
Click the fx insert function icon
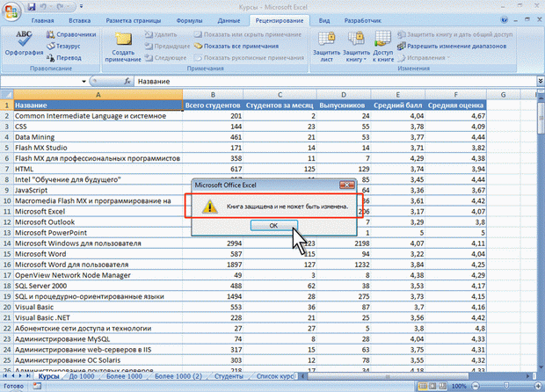pyautogui.click(x=127, y=82)
